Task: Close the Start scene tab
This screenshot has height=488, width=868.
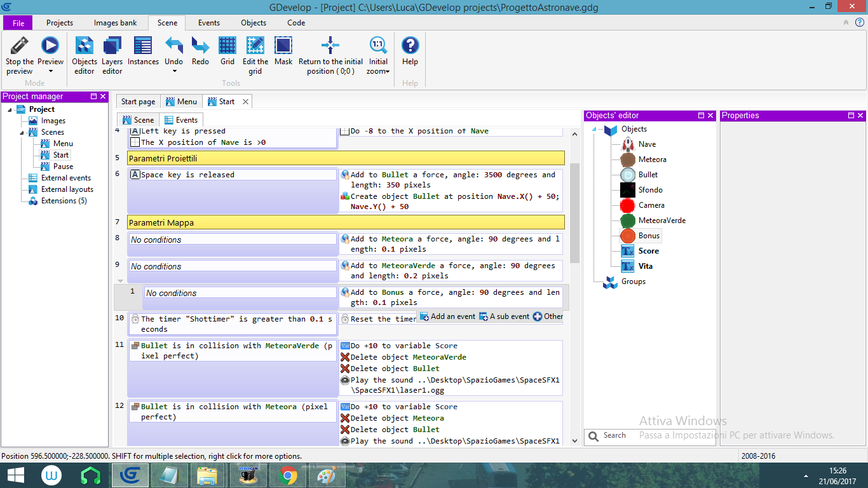Action: [246, 102]
